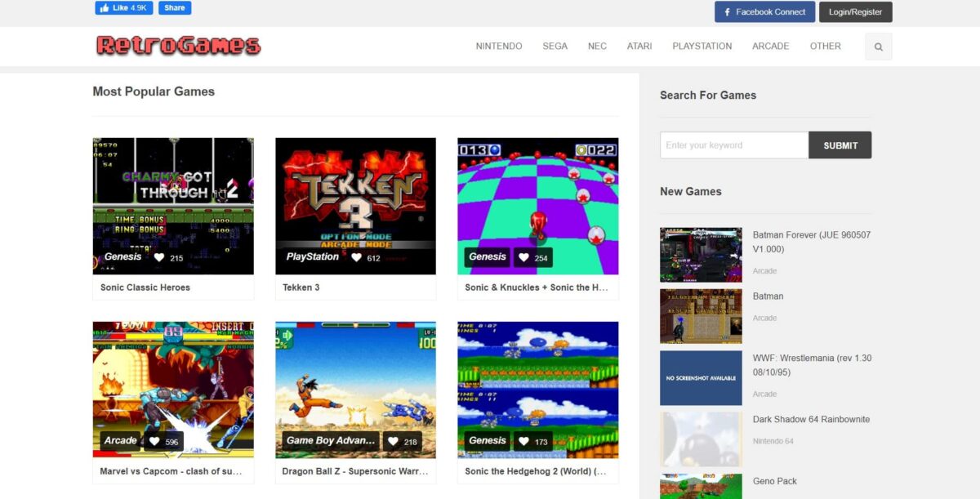Click the heart on Sonic & Knuckles
This screenshot has width=980, height=499.
pos(522,256)
